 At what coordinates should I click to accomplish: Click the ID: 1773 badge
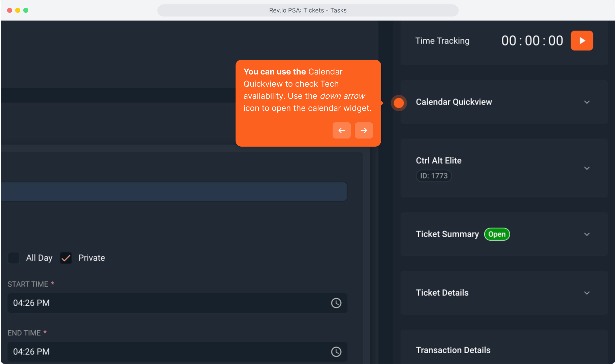tap(434, 176)
